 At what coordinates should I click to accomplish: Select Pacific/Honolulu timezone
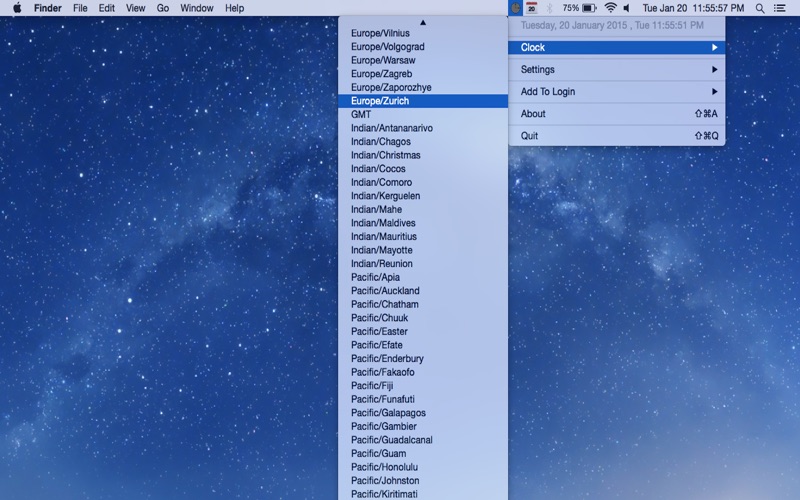(423, 467)
